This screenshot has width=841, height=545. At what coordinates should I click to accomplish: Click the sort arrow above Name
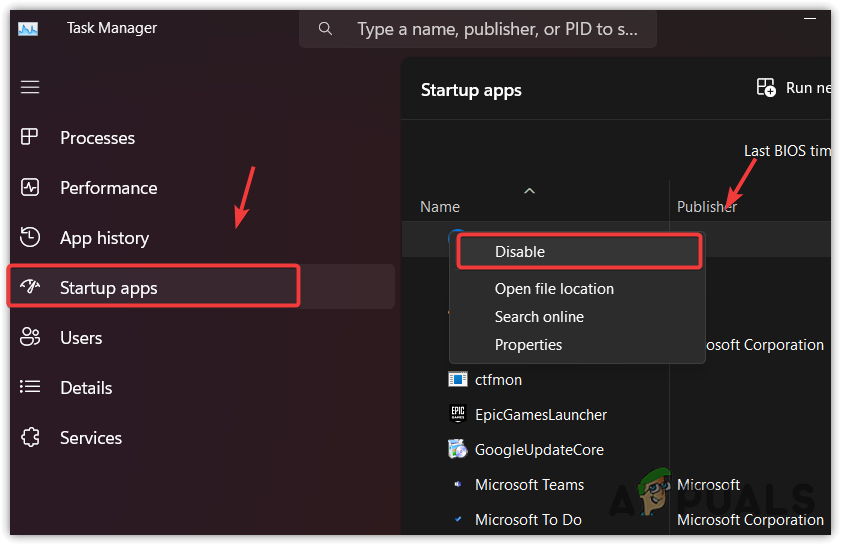[x=530, y=191]
